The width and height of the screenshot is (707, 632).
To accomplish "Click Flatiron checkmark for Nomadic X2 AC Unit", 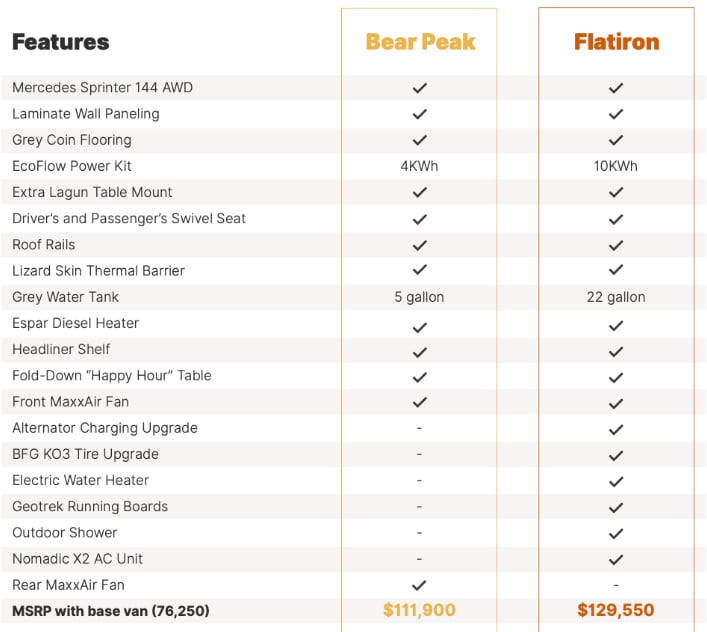I will pos(616,560).
